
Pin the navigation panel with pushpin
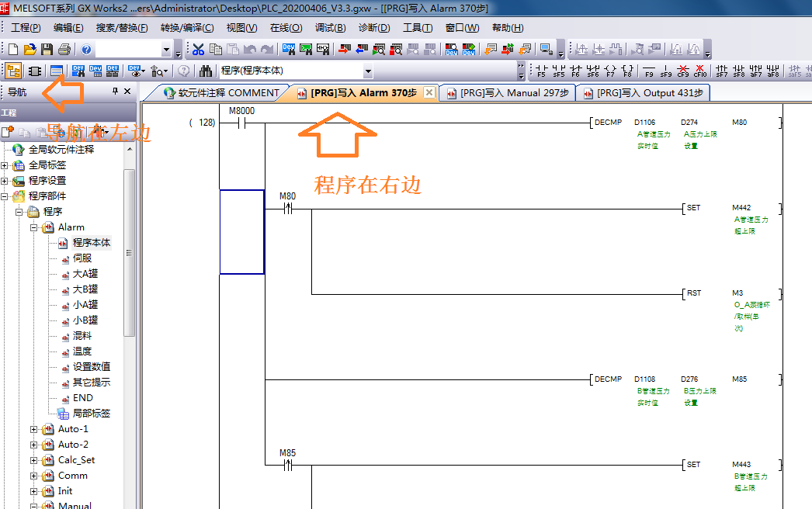(116, 92)
